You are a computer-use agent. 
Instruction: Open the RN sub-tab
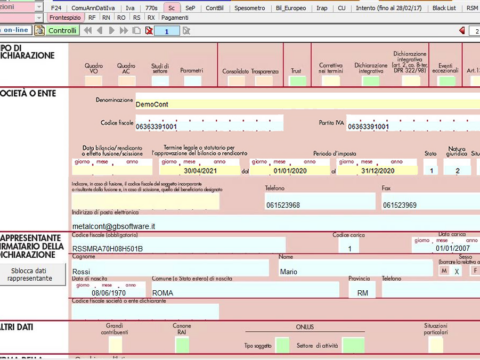[106, 18]
